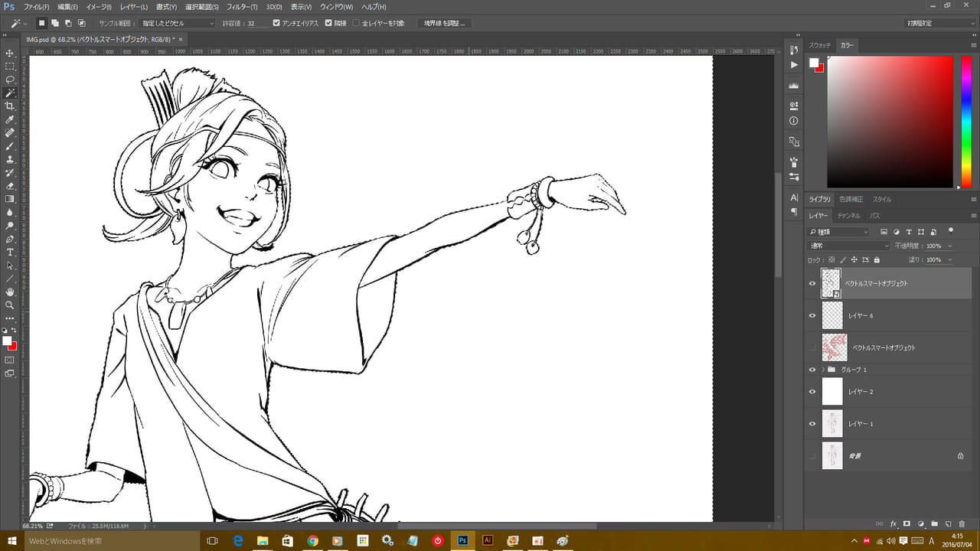Open the サンプル範囲 dropdown
980x551 pixels.
178,23
